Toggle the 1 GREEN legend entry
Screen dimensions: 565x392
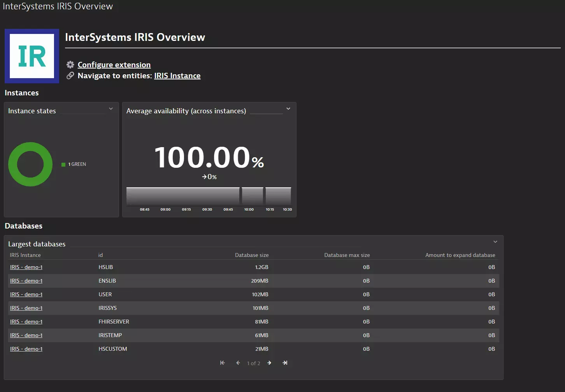point(74,164)
